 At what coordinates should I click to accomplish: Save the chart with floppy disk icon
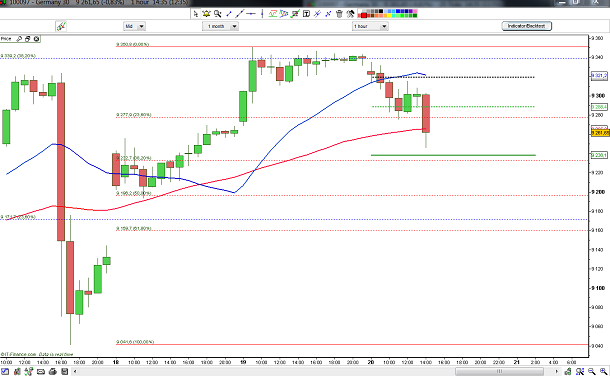(65, 372)
